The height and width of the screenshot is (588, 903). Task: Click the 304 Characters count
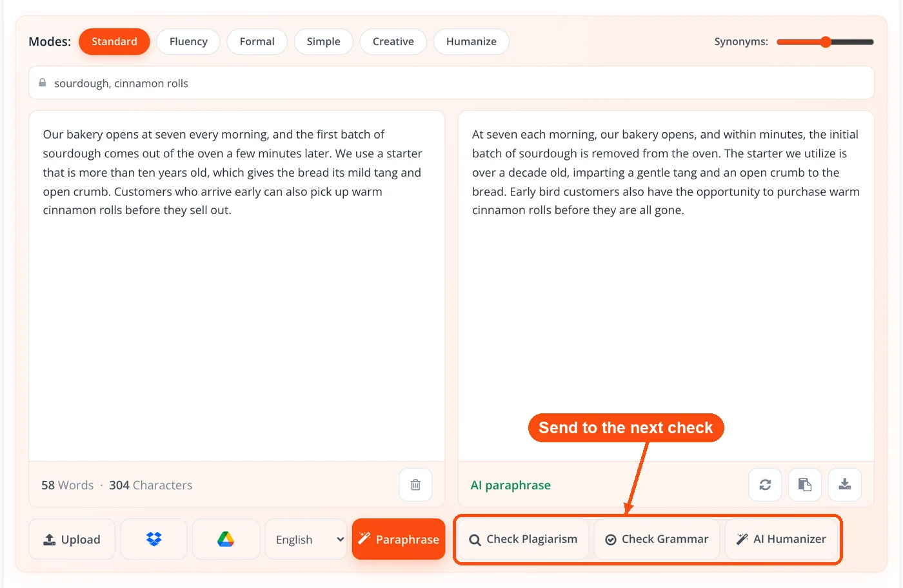tap(150, 485)
